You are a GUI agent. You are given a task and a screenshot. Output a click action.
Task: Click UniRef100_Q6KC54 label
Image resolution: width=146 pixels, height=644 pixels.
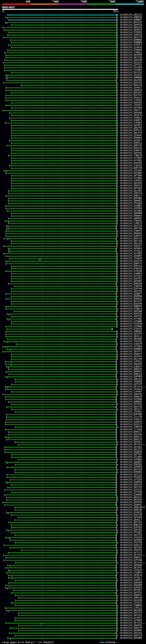tap(131, 379)
